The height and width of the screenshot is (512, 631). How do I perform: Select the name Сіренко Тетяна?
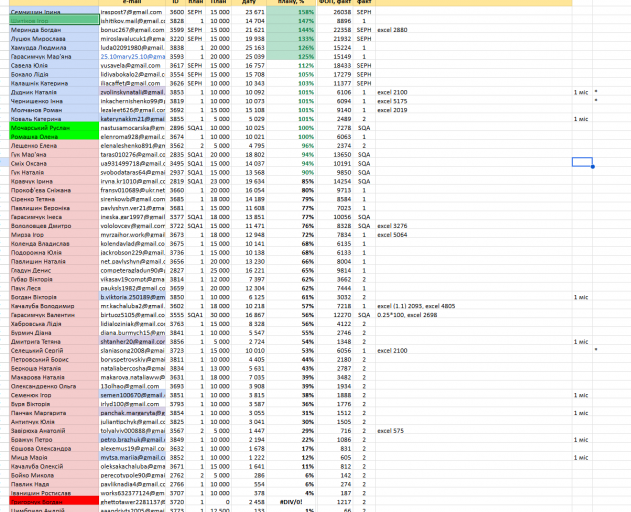point(54,199)
